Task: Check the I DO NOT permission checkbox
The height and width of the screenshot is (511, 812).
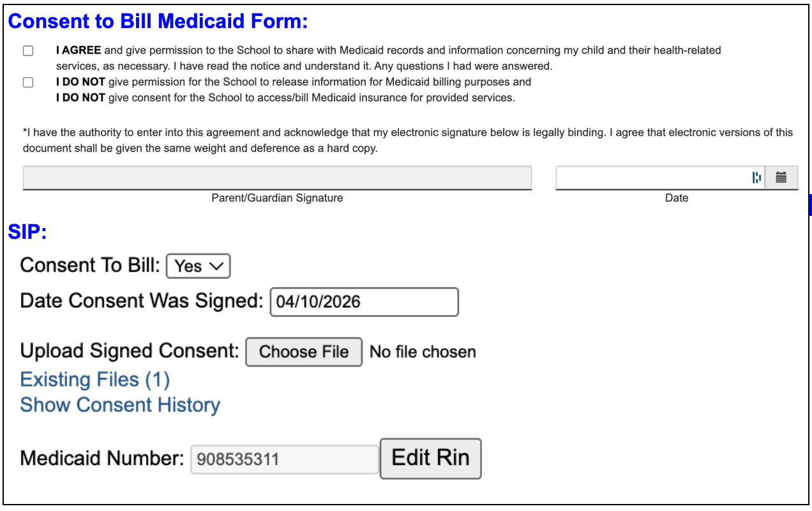Action: coord(27,82)
